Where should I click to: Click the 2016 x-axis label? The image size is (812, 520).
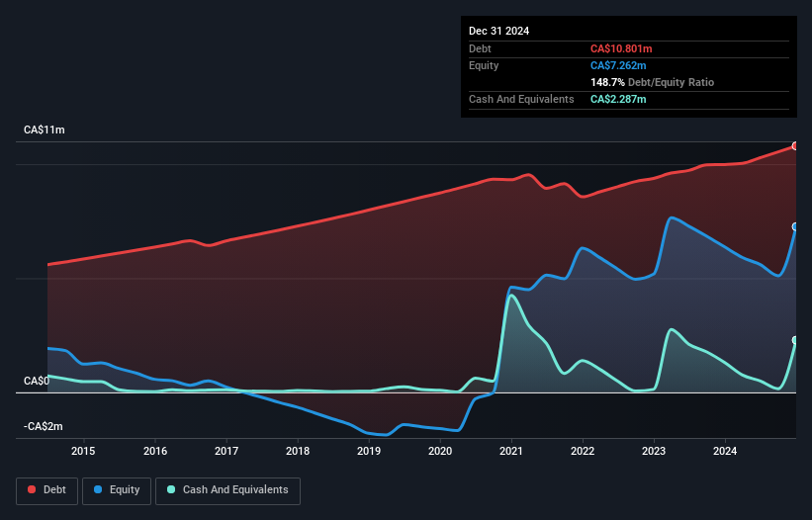click(155, 451)
